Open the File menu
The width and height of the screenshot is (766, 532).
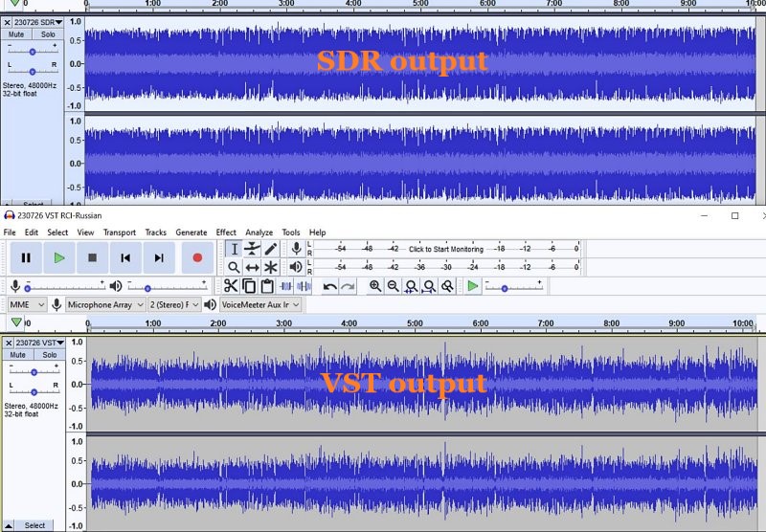(x=10, y=233)
